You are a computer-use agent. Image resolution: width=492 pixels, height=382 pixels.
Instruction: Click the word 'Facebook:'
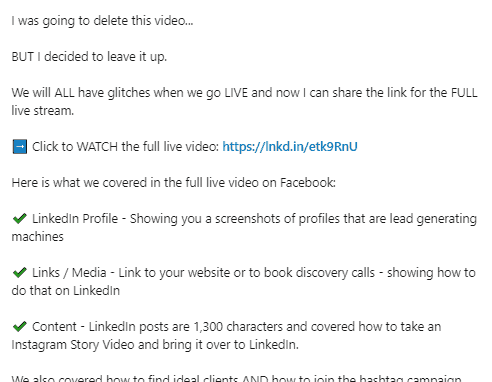coord(308,183)
